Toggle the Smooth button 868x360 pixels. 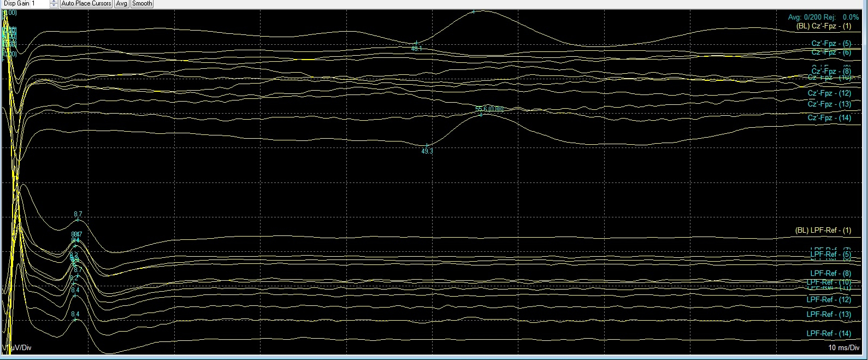click(142, 4)
